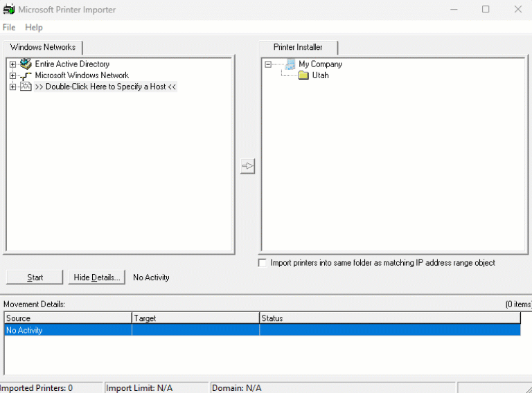Click the Microsoft Windows Network icon
The height and width of the screenshot is (393, 532).
point(26,75)
